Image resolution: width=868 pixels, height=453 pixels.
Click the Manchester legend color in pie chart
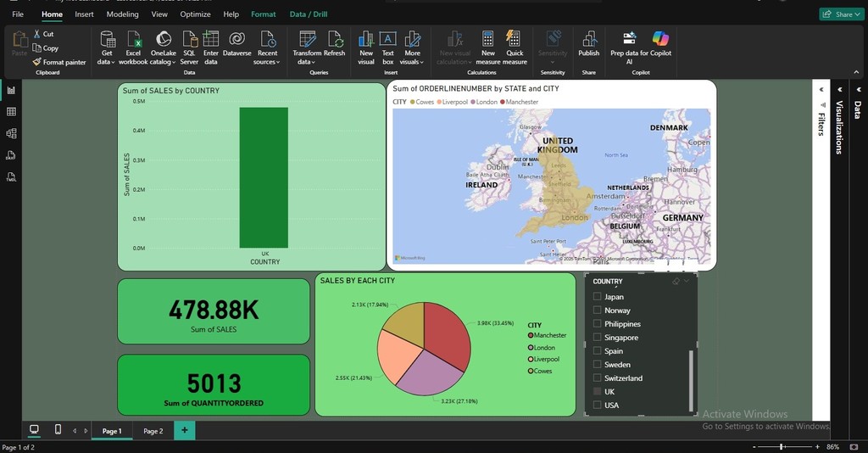point(531,335)
